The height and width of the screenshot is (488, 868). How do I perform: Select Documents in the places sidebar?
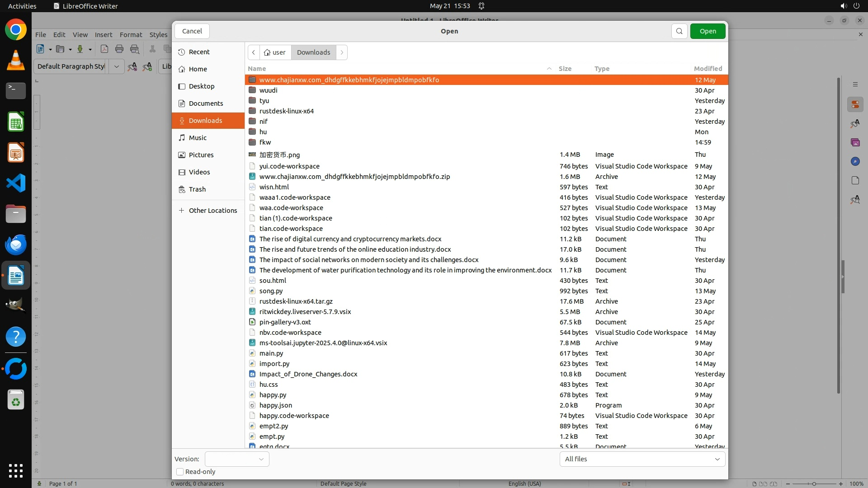click(206, 103)
